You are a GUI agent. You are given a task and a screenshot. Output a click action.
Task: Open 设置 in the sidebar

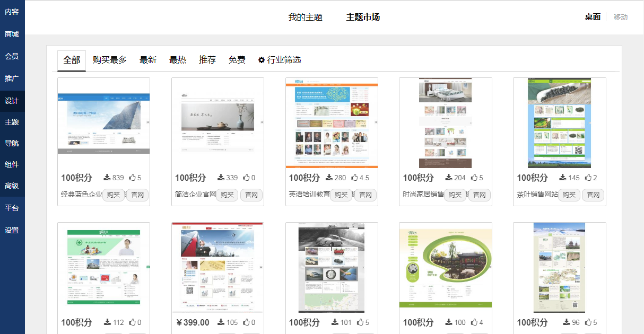pyautogui.click(x=12, y=230)
